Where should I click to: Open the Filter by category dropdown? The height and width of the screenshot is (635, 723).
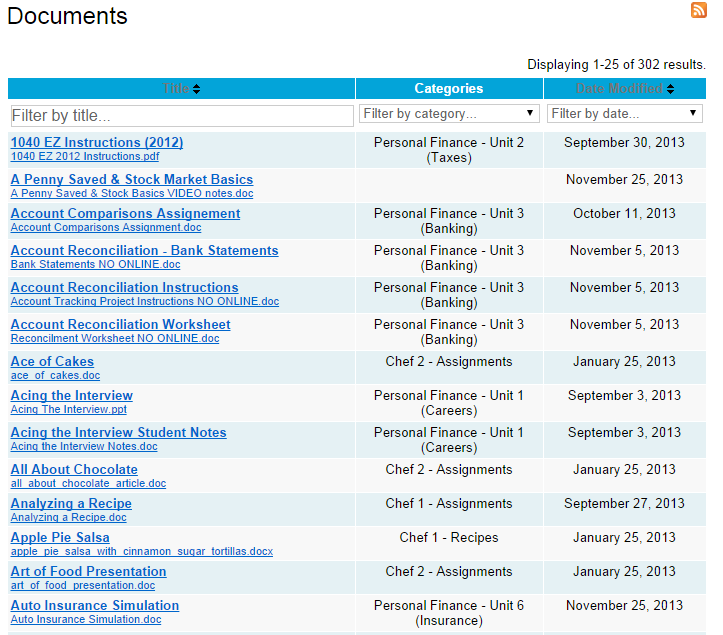[449, 113]
